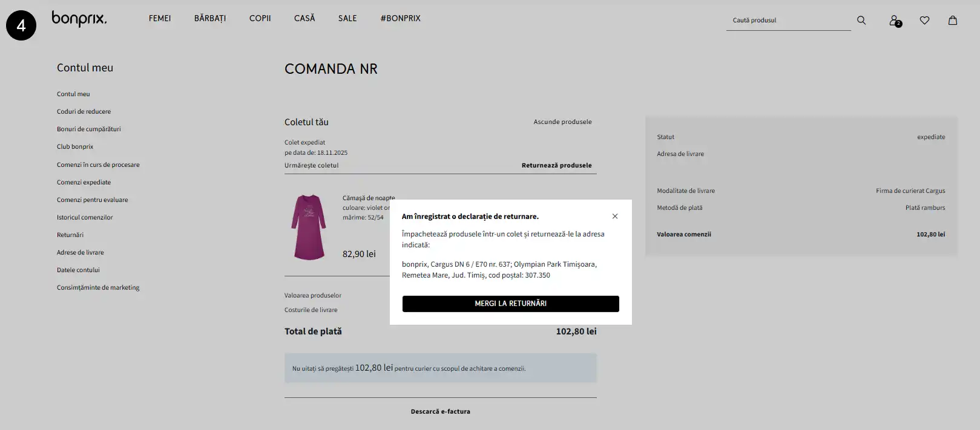Close the return declaration popup
This screenshot has width=980, height=430.
615,217
